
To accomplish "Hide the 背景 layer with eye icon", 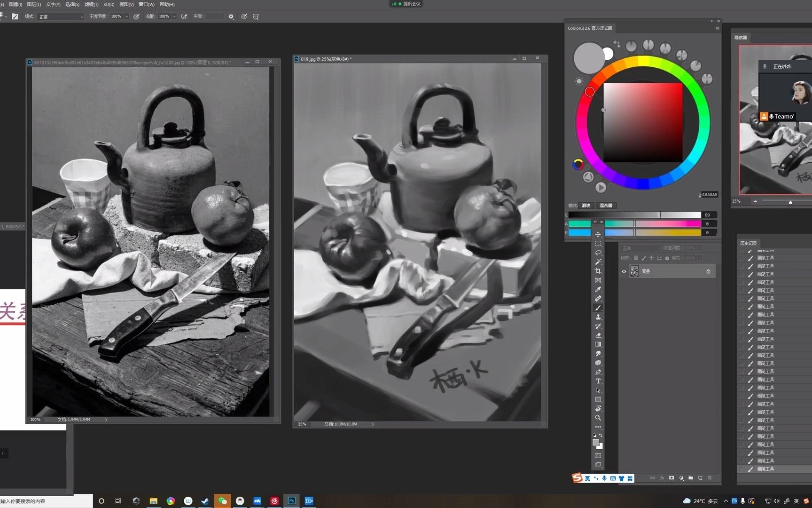I will pos(624,271).
